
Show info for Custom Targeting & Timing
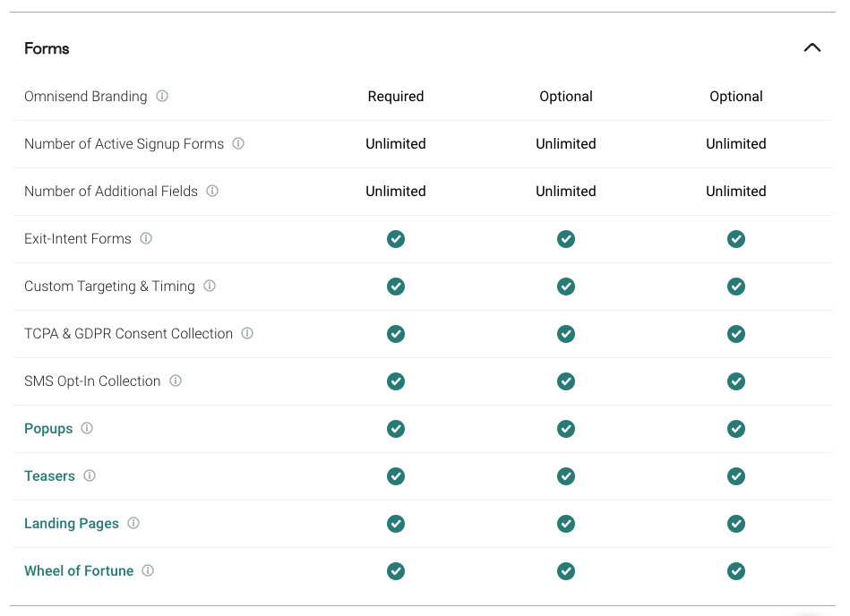[x=210, y=286]
